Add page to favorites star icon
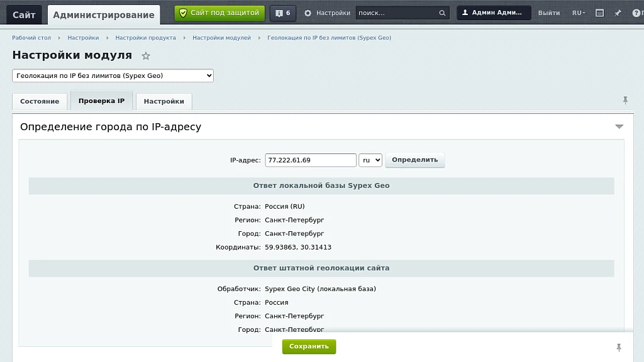The height and width of the screenshot is (362, 644). click(146, 56)
